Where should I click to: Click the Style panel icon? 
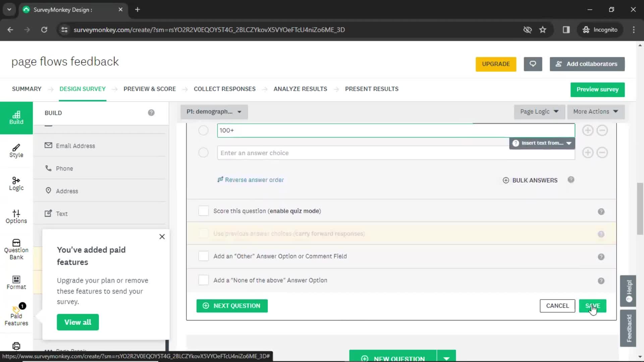16,150
